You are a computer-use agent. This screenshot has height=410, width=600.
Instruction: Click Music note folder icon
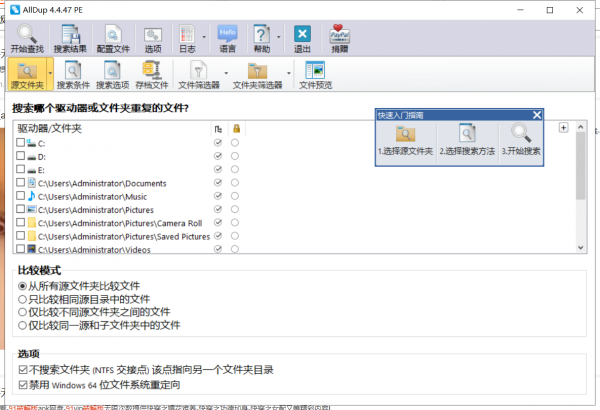(31, 196)
